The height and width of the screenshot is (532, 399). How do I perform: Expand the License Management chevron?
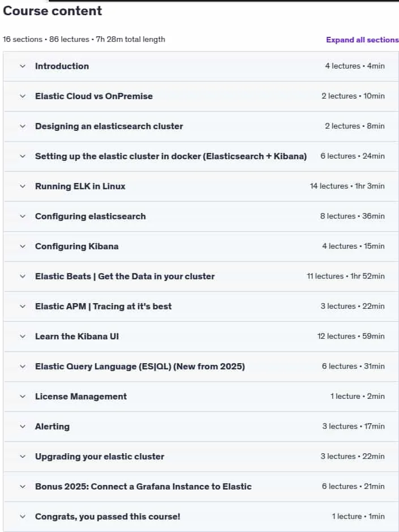click(23, 397)
